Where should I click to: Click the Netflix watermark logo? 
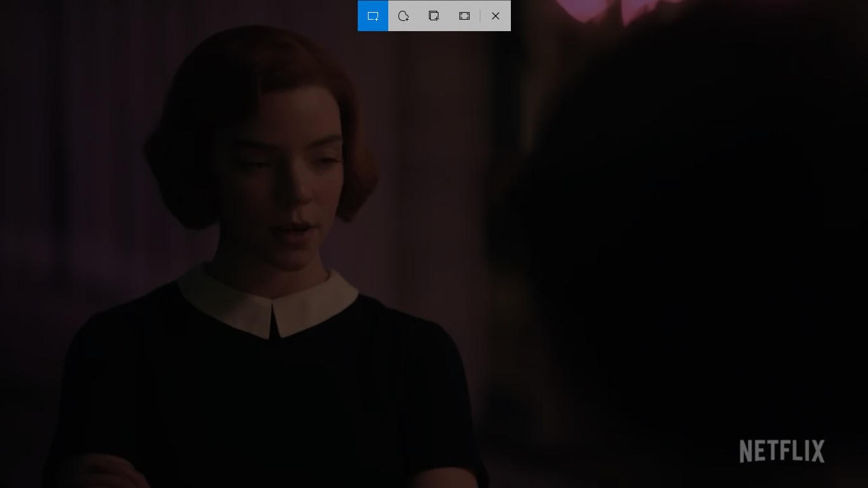coord(782,451)
